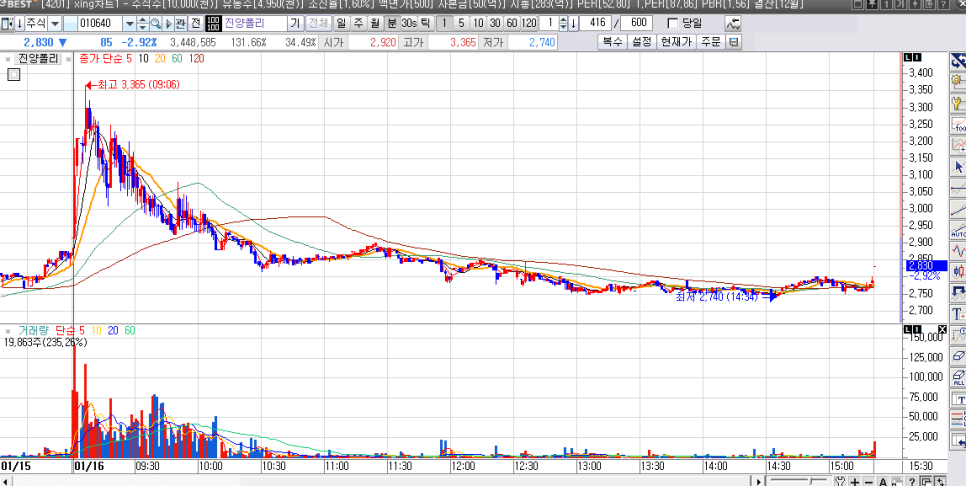Click the 거래량 volume indicator label
Image resolution: width=966 pixels, height=486 pixels.
pos(34,330)
